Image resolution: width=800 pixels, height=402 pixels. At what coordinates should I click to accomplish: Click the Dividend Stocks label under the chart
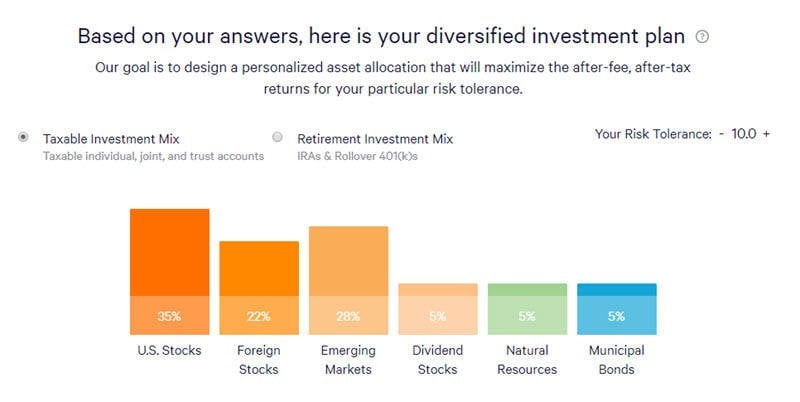[x=438, y=360]
